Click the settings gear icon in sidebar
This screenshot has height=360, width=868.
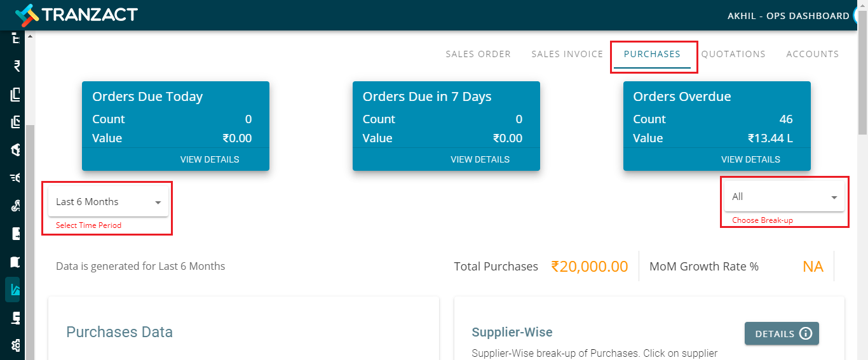click(16, 345)
